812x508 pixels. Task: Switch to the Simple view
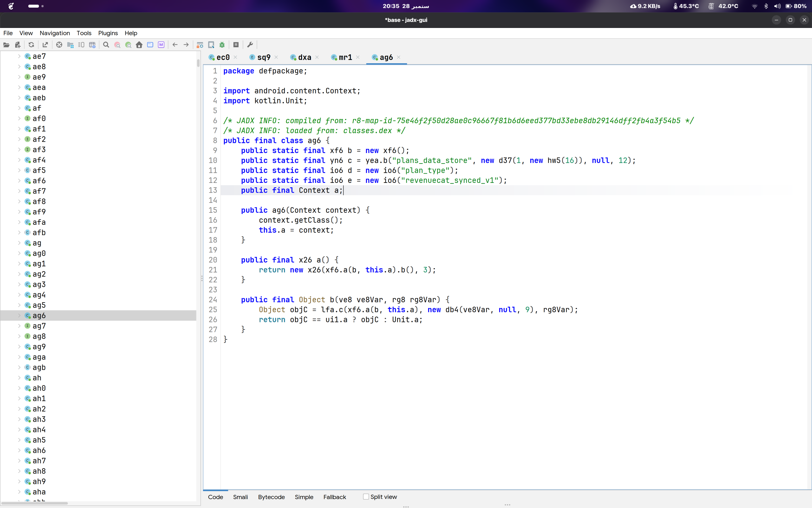[304, 497]
